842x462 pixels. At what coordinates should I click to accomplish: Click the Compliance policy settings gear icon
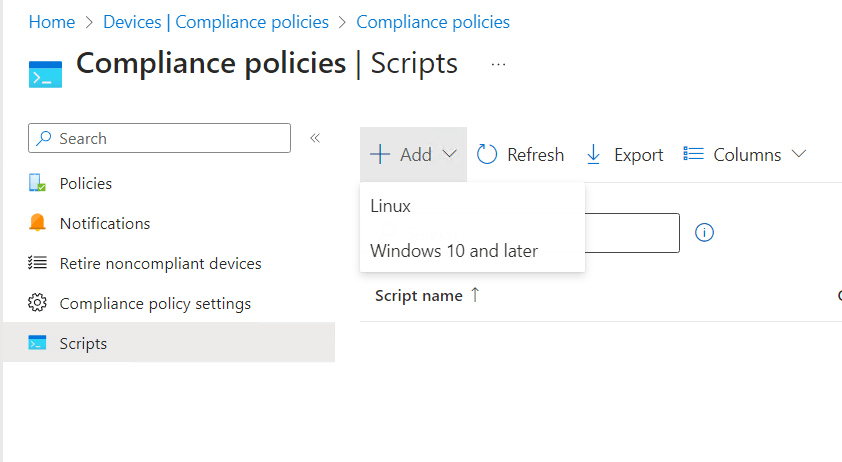pyautogui.click(x=37, y=303)
